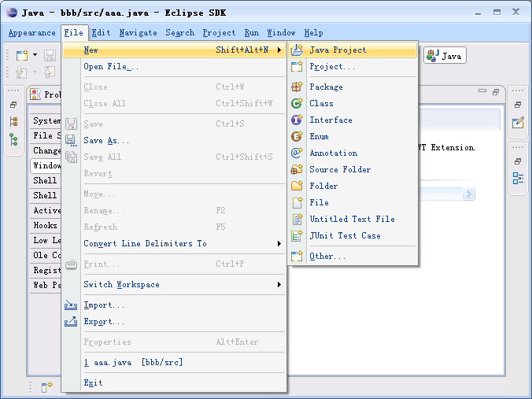Select Untitled Text File entry
532x399 pixels.
tap(353, 220)
